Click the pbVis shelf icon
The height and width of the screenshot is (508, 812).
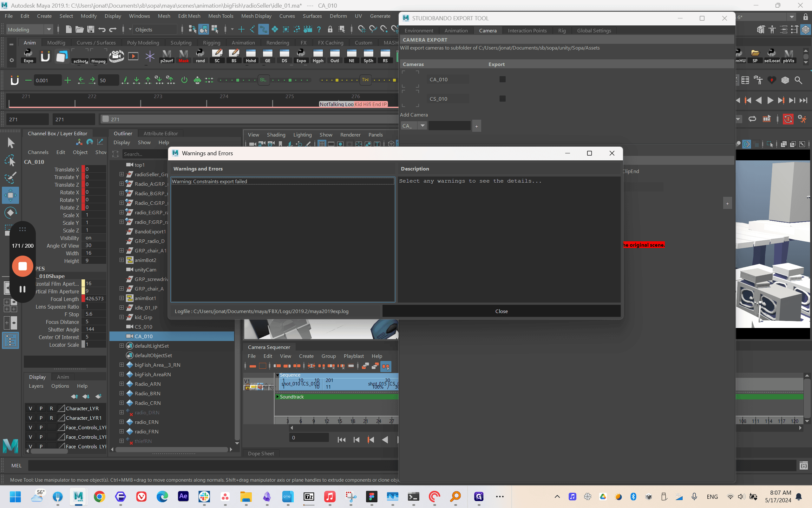coord(789,56)
